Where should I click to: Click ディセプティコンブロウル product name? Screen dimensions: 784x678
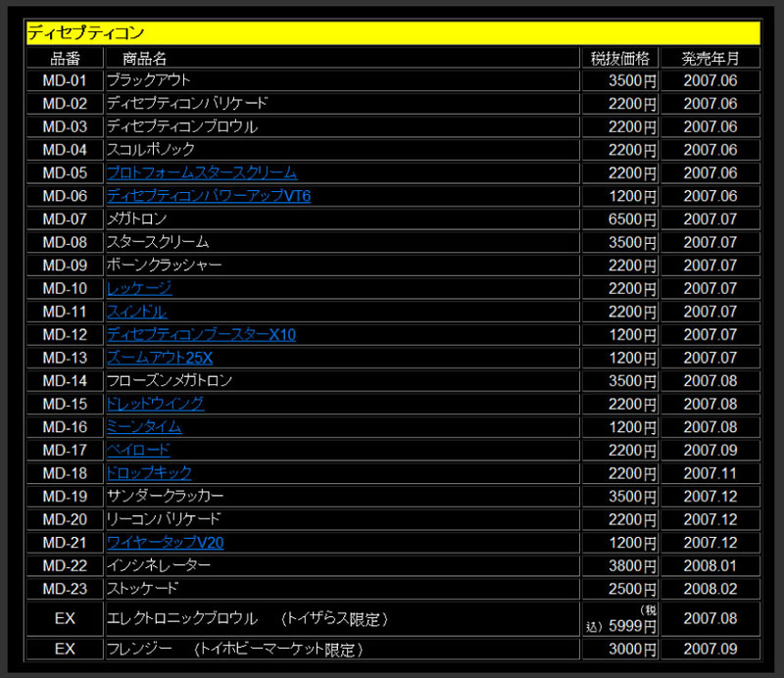(182, 126)
